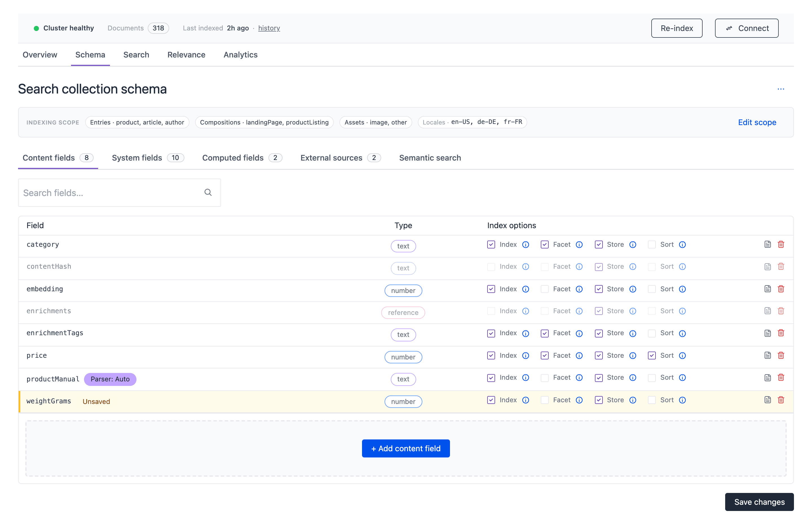Image resolution: width=812 pixels, height=529 pixels.
Task: Open number type pill for embedding
Action: (x=403, y=291)
